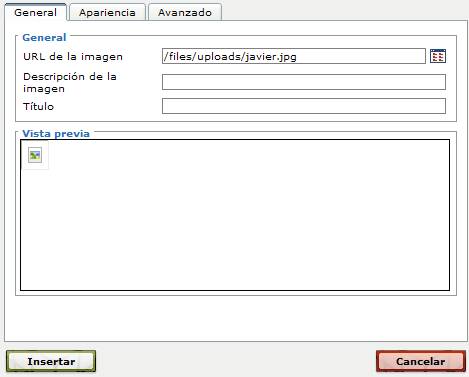Viewport: 469px width, 377px height.
Task: Click the Cancelar button
Action: 421,361
